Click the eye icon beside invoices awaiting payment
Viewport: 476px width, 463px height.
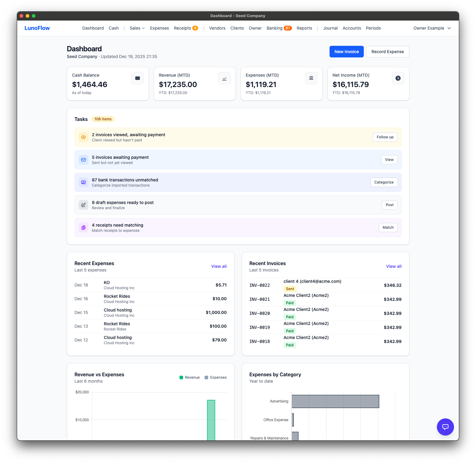83,137
